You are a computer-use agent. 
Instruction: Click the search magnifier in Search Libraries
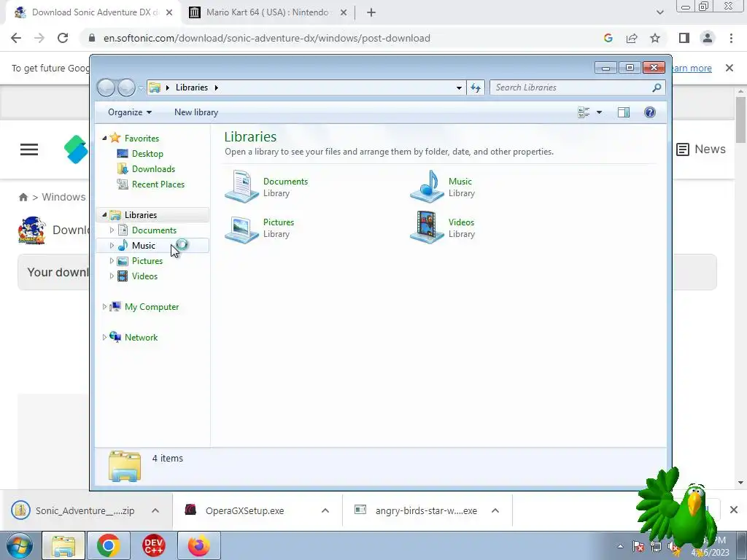(657, 87)
